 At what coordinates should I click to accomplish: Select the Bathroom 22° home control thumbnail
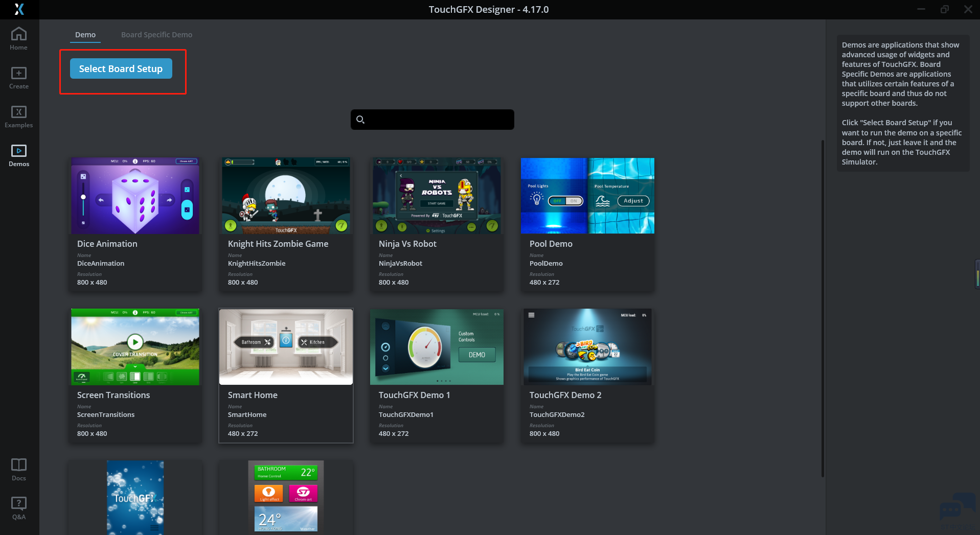click(x=286, y=498)
